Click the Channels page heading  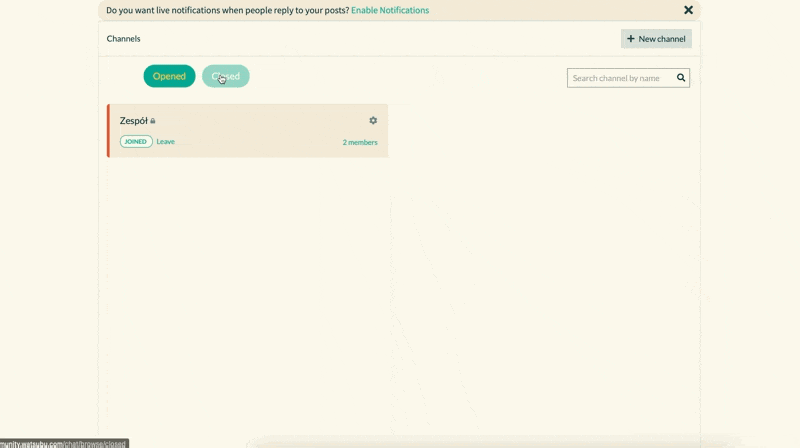[124, 39]
